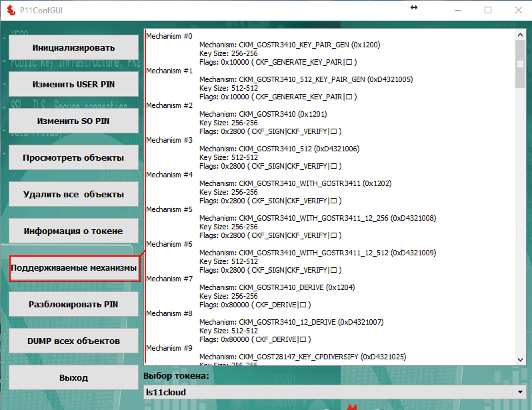The width and height of the screenshot is (532, 410).
Task: Click the token dropdown arrow
Action: coord(520,392)
